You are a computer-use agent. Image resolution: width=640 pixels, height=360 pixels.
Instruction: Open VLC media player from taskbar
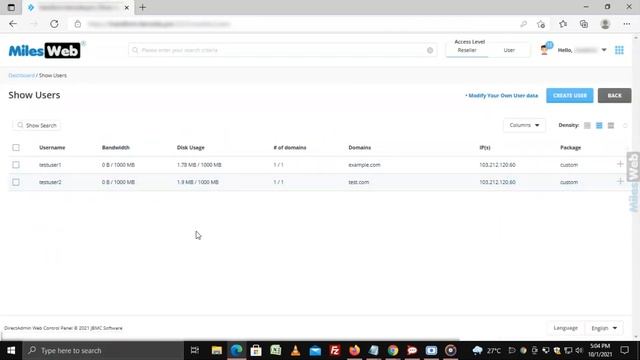coord(296,351)
